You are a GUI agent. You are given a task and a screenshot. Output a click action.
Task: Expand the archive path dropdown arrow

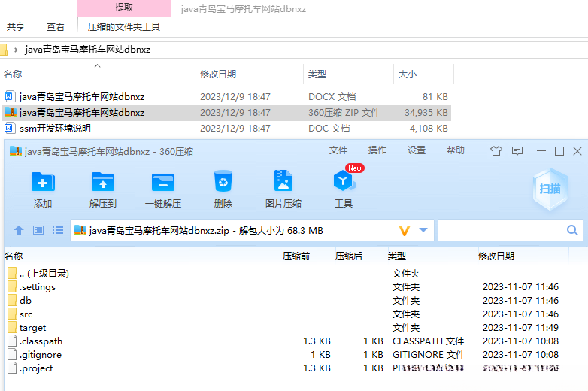point(423,230)
